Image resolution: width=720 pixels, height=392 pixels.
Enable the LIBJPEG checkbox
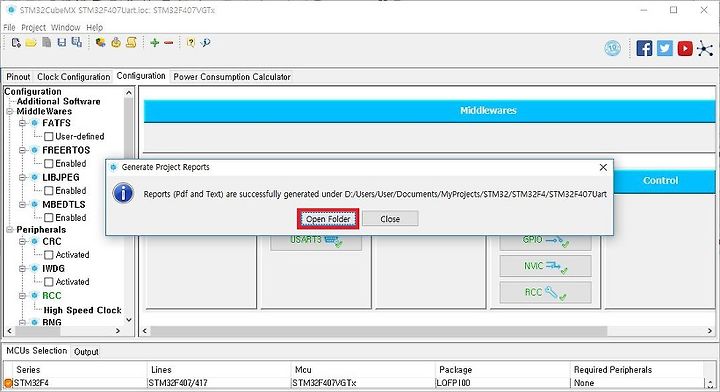[x=48, y=191]
